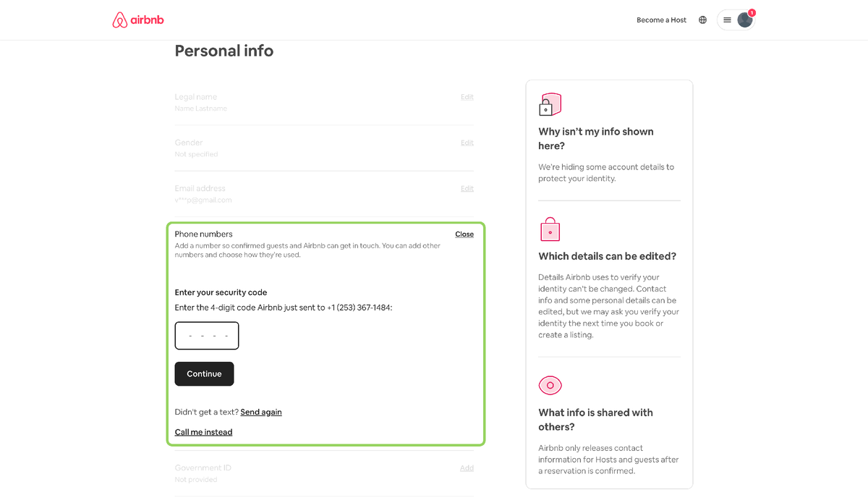Viewport: 868px width, 503px height.
Task: Click the pink padlock icon
Action: pos(550,229)
